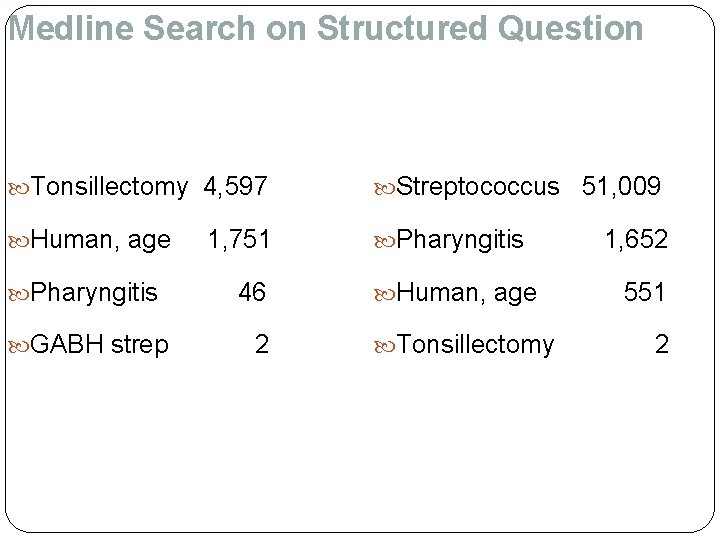
Task: Select the bullet before right-column Tonsillectomy
Action: point(386,345)
